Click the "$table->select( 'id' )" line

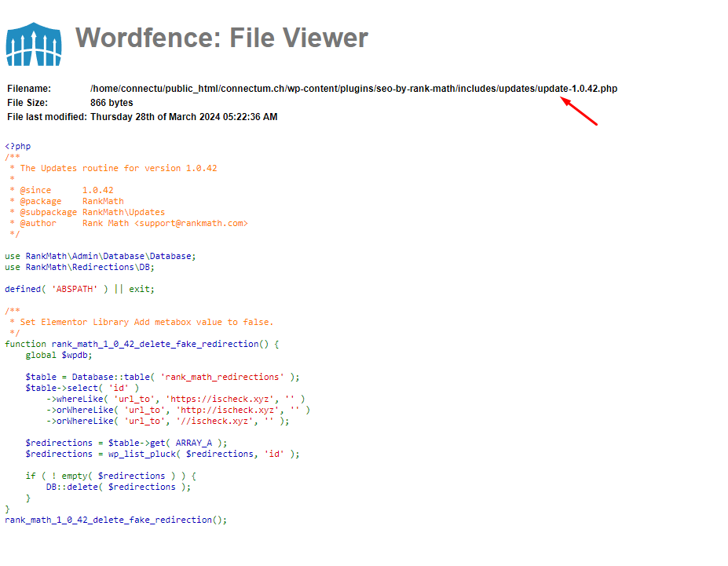(x=82, y=388)
